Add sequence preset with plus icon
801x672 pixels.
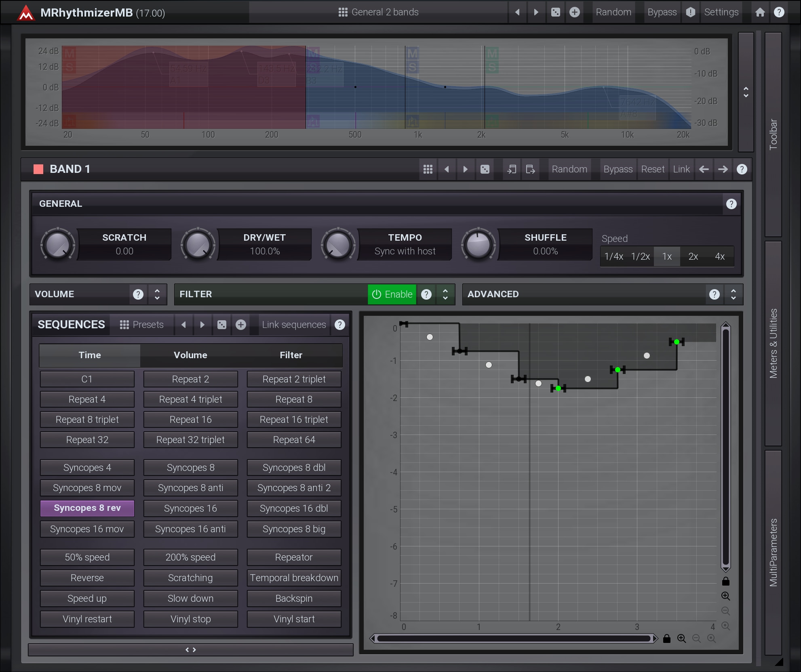241,325
